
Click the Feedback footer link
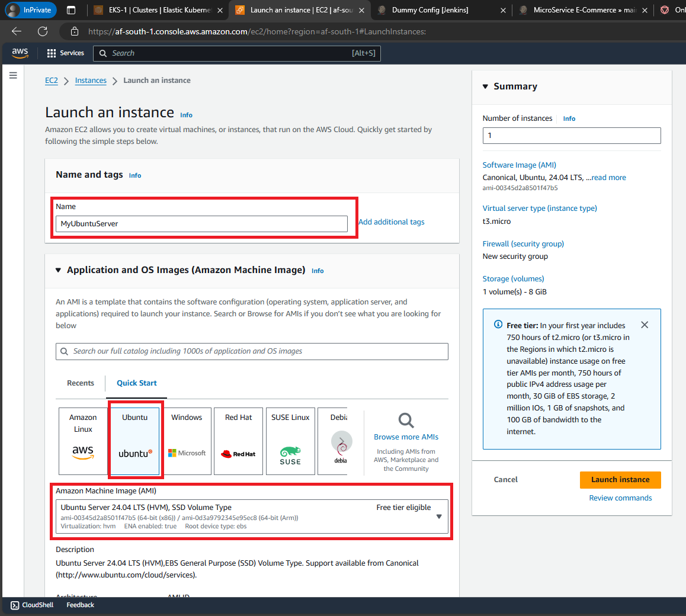81,605
